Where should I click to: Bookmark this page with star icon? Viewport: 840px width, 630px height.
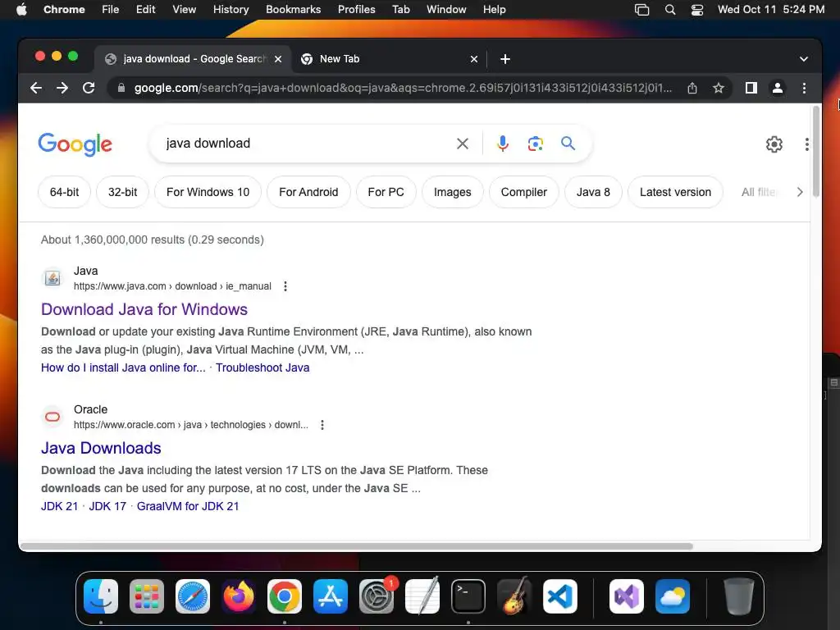tap(719, 88)
